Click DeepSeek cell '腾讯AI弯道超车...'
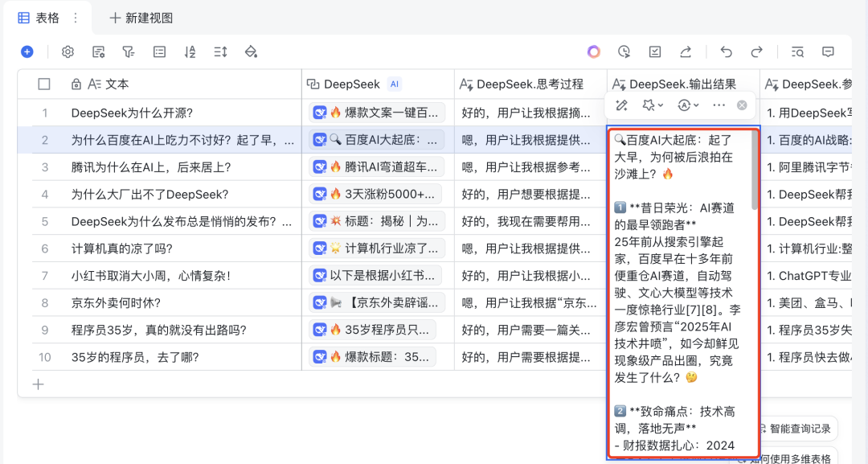868x464 pixels. click(x=377, y=167)
